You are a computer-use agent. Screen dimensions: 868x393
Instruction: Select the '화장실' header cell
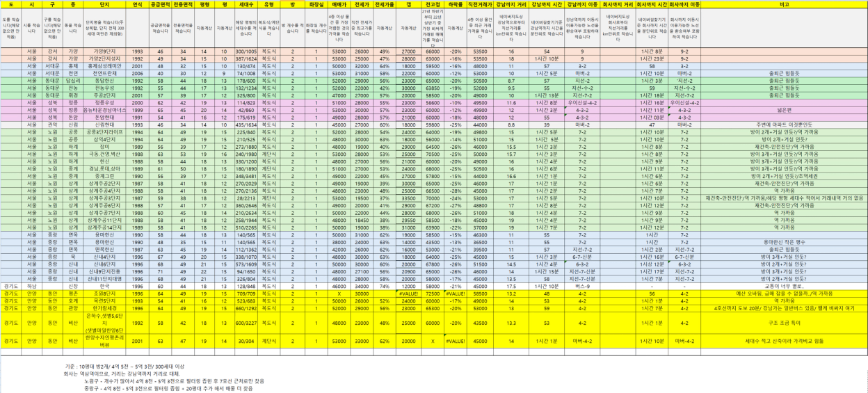point(316,3)
